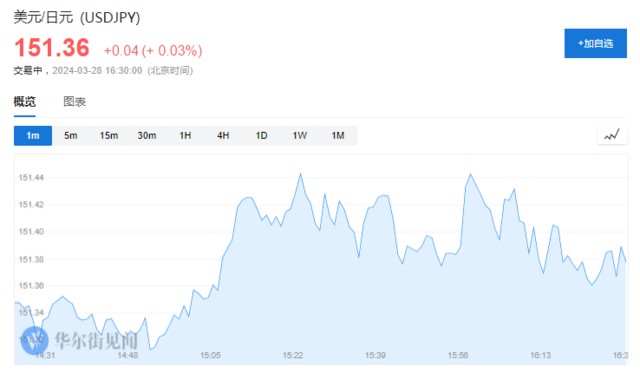Click the 151.36 current price

[x=52, y=47]
